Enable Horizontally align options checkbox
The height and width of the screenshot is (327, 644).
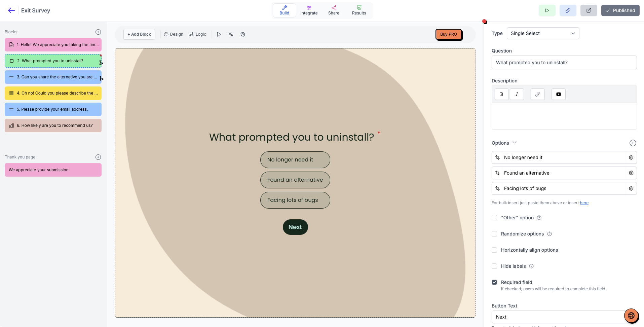click(x=494, y=250)
